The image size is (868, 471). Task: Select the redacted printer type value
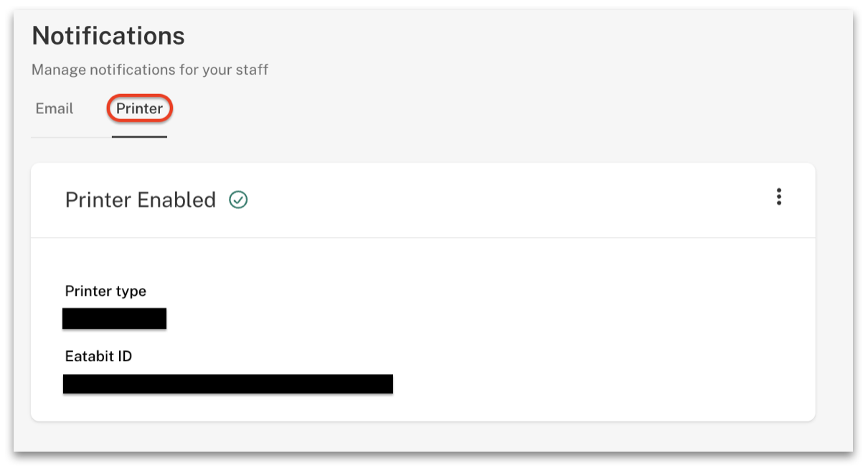[x=115, y=318]
